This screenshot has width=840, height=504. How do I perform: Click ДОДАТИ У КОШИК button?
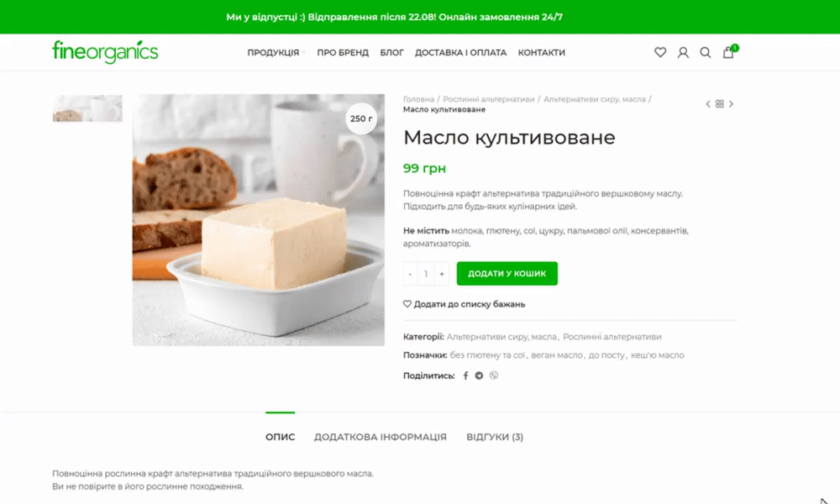click(x=507, y=274)
